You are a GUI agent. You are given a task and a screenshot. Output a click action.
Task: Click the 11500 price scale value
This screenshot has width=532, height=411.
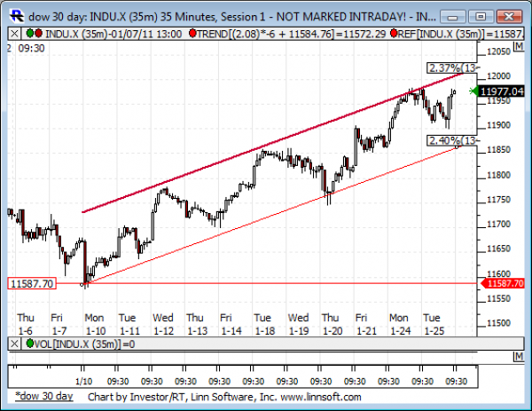(x=498, y=323)
